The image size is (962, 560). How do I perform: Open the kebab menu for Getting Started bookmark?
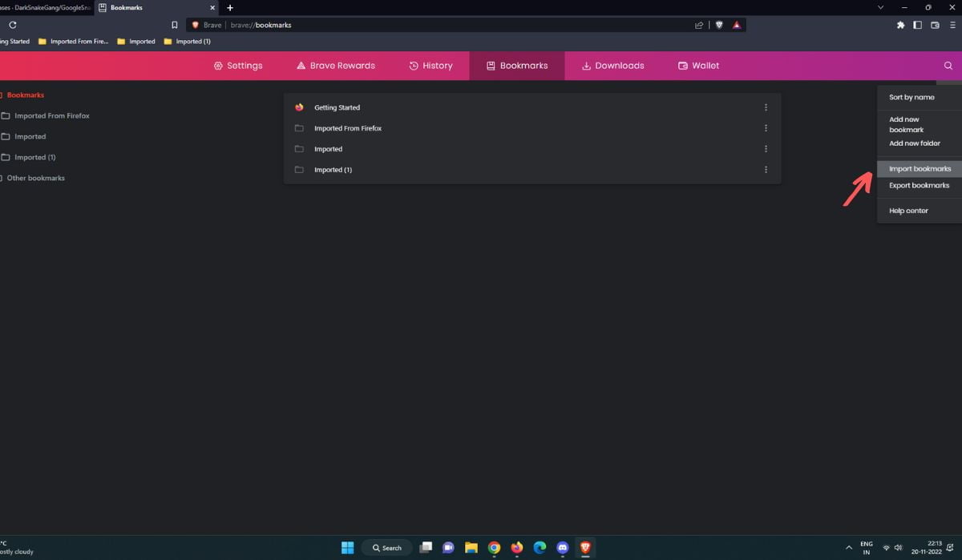click(x=766, y=107)
